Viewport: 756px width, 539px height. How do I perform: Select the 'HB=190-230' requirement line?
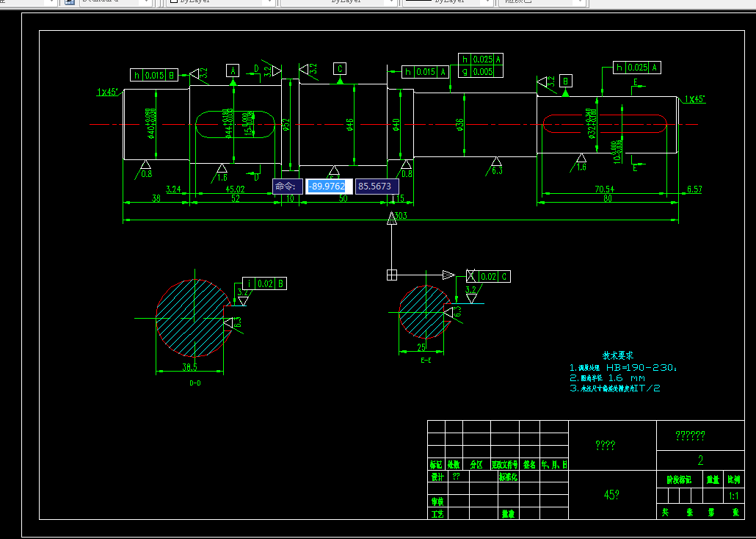click(623, 368)
